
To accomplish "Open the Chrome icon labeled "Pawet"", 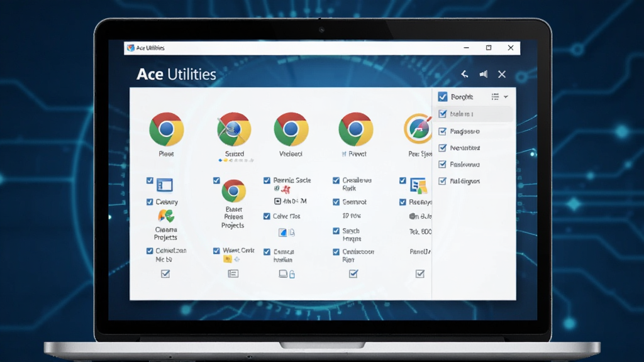I will 356,129.
